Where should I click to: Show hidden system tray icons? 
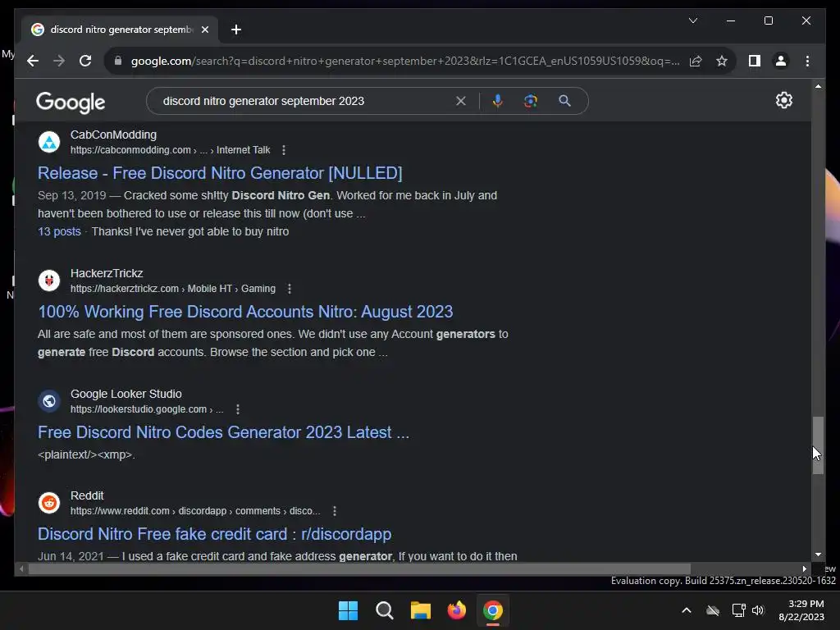[x=687, y=610]
